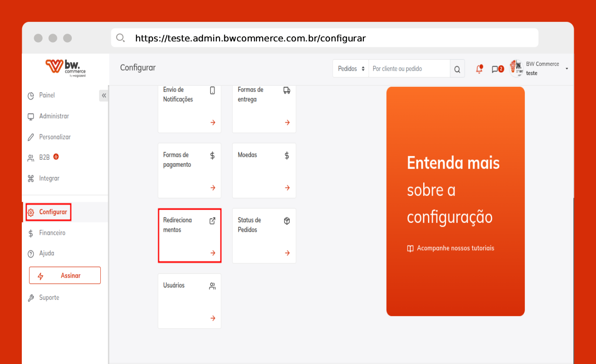This screenshot has height=364, width=596.
Task: Open the Pedidos search type dropdown
Action: [x=351, y=69]
